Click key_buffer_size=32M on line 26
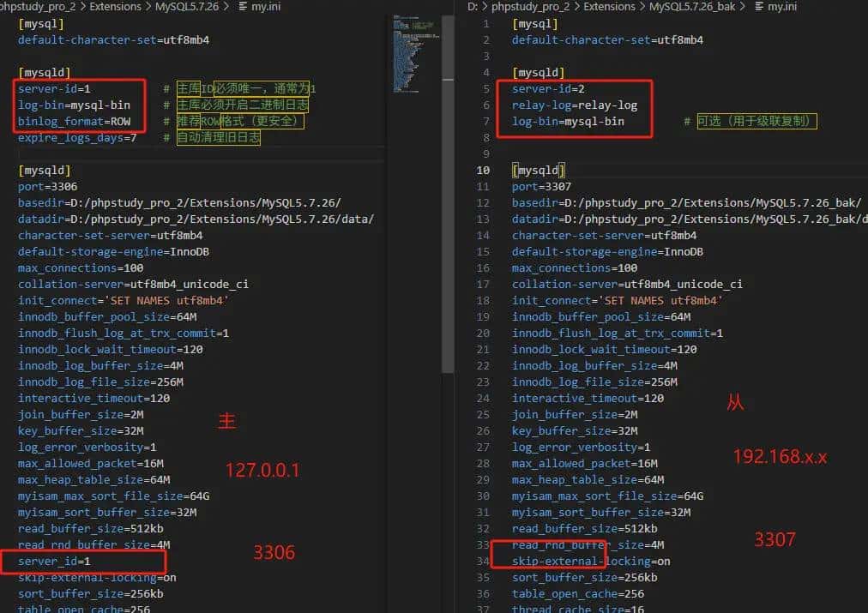868x613 pixels. pos(575,431)
